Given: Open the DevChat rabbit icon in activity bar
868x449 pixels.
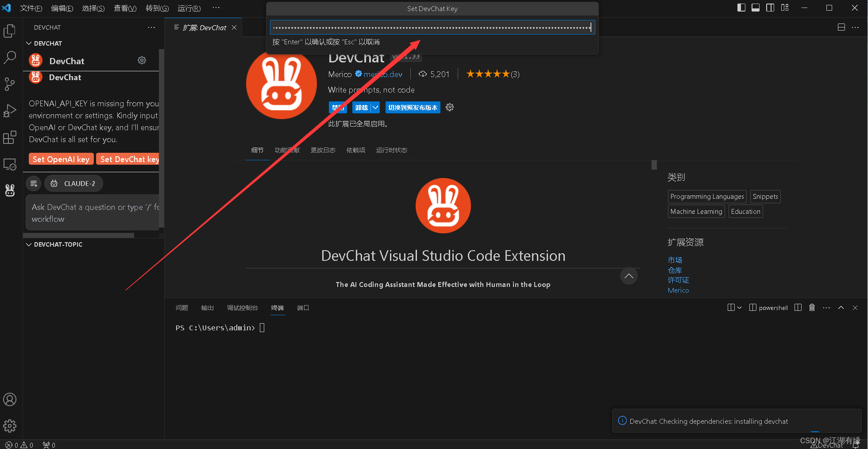Looking at the screenshot, I should pos(10,190).
